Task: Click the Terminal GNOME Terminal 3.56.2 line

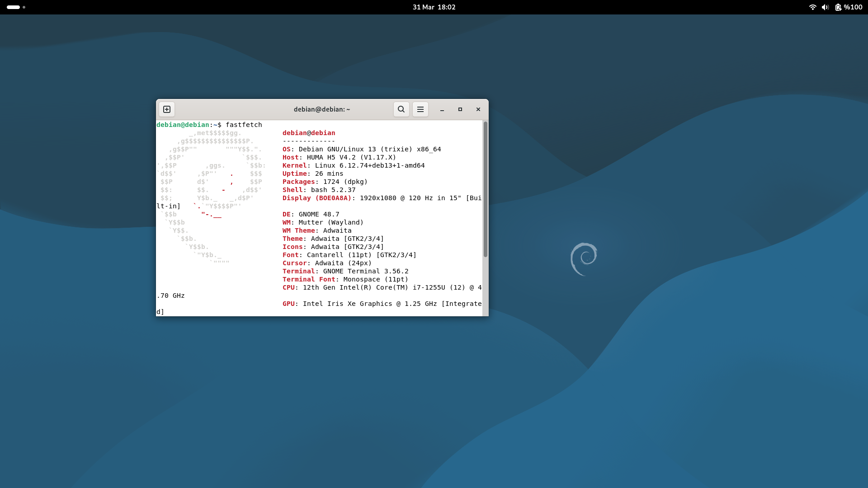Action: point(345,271)
